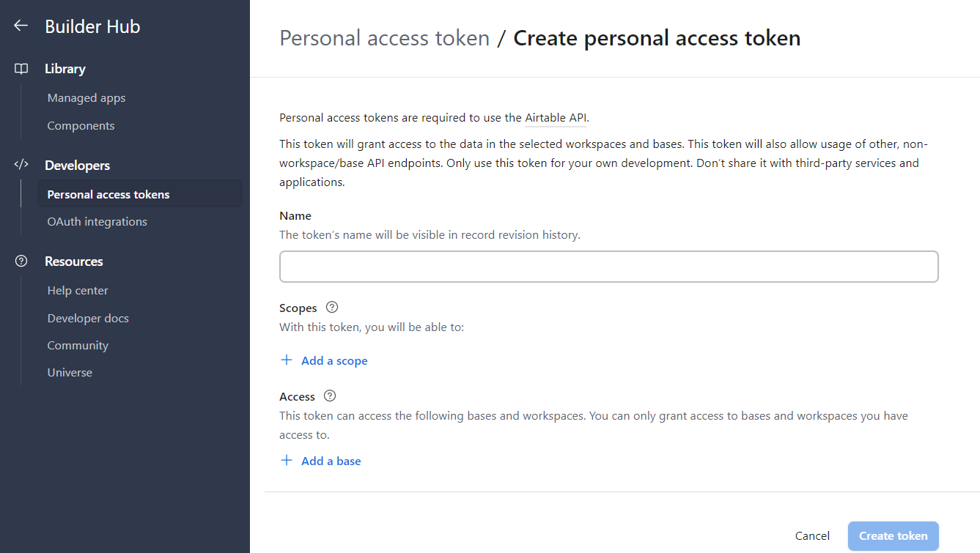
Task: Switch to OAuth integrations
Action: point(97,220)
